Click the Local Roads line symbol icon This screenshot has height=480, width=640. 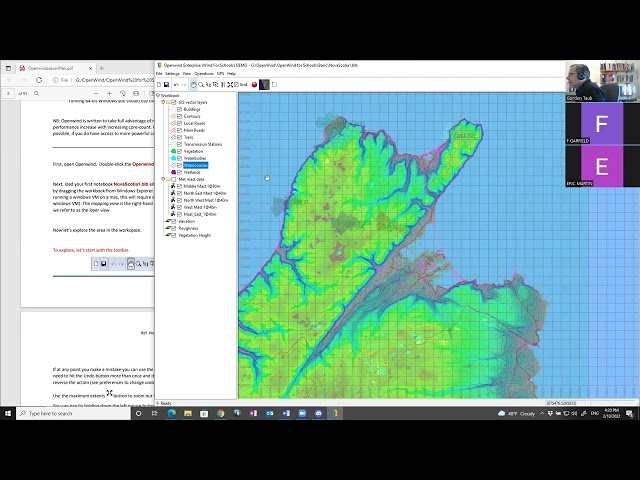click(173, 123)
